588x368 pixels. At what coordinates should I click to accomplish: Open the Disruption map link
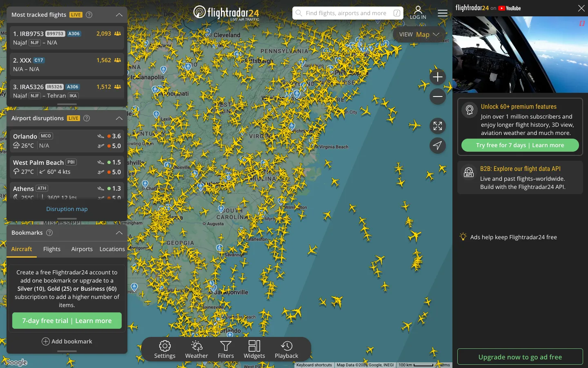[67, 209]
